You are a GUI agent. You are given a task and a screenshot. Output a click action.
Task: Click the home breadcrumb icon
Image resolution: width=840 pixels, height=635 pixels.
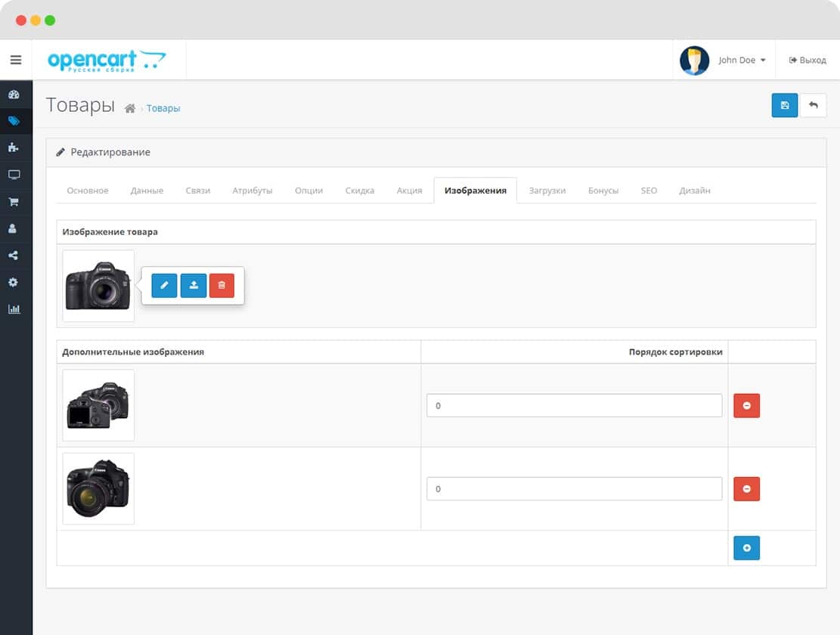point(129,109)
